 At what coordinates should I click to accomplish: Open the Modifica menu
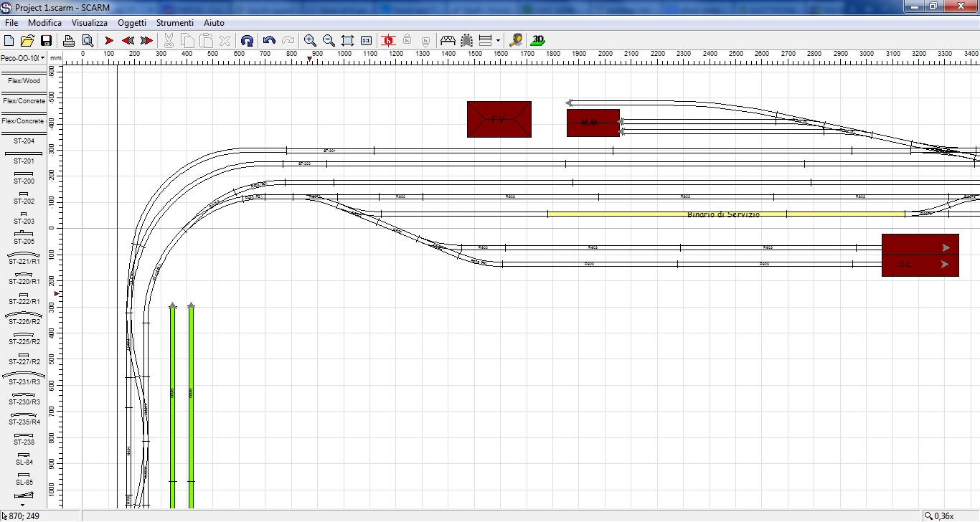pos(44,23)
